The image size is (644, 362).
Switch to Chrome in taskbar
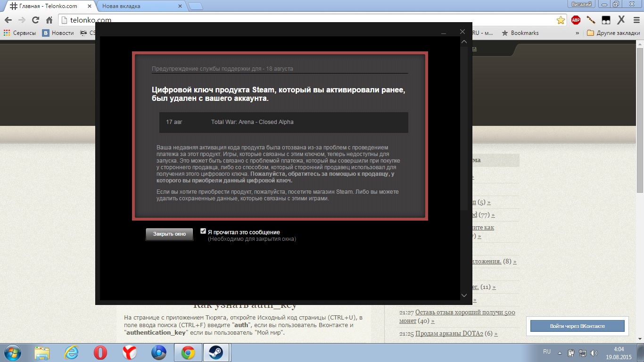coord(188,353)
